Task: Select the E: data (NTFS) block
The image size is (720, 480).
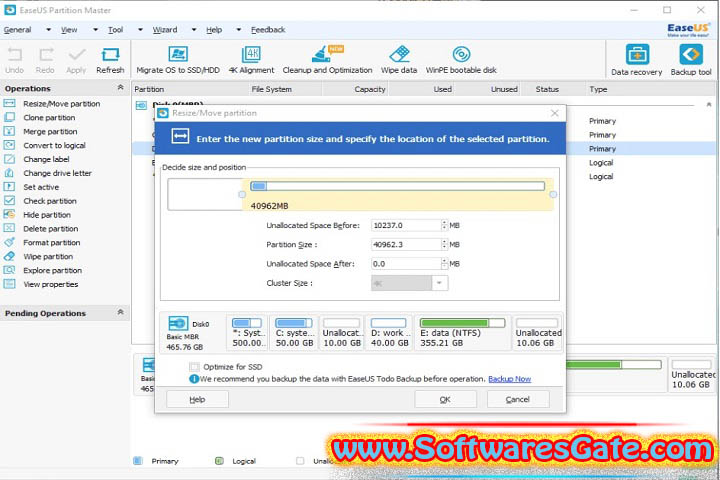Action: pyautogui.click(x=462, y=333)
